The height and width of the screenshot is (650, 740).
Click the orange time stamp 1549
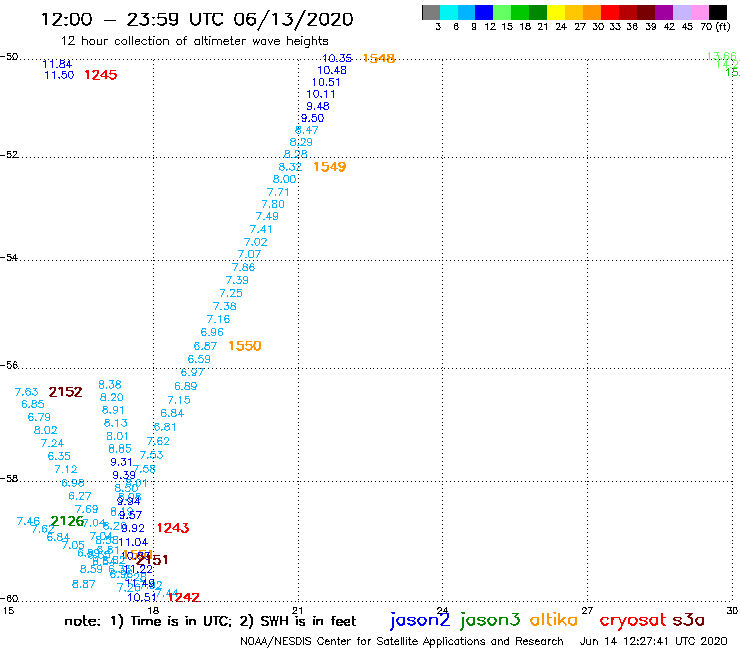tap(329, 167)
